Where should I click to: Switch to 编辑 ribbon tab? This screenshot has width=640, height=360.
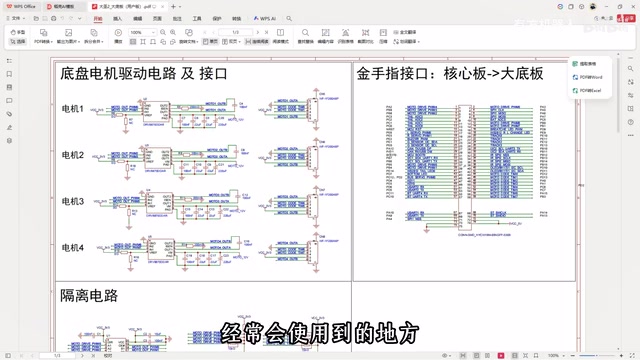[138, 19]
